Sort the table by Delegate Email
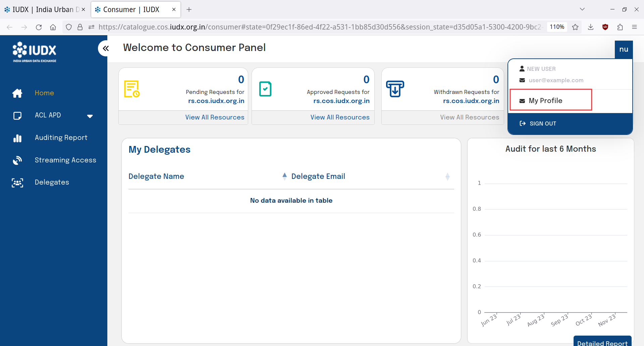Viewport: 644px width, 346px height. (447, 177)
